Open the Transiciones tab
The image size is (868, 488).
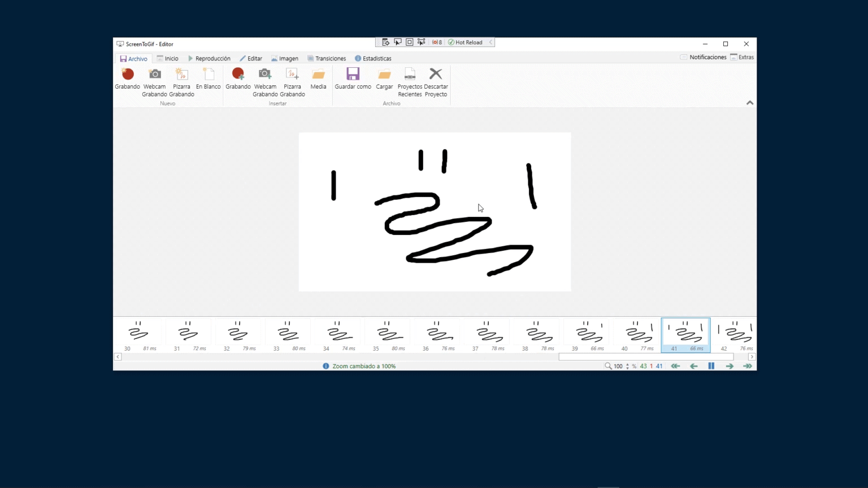327,58
